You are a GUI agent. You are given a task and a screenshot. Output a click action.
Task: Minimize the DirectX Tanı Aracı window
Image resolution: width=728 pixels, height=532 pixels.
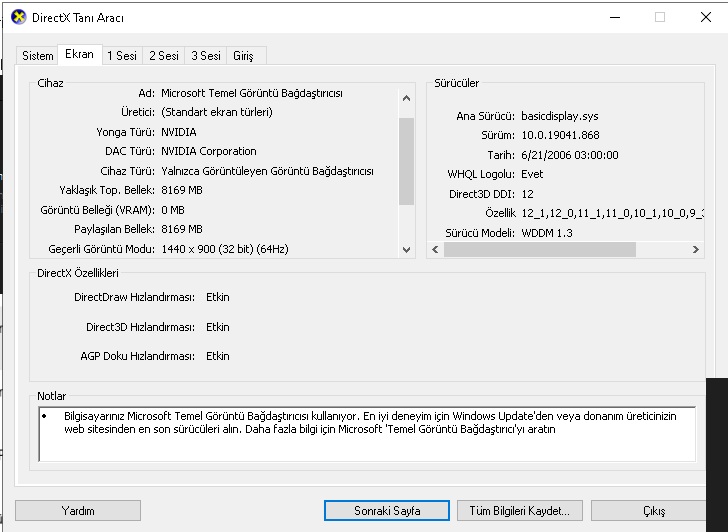point(615,17)
